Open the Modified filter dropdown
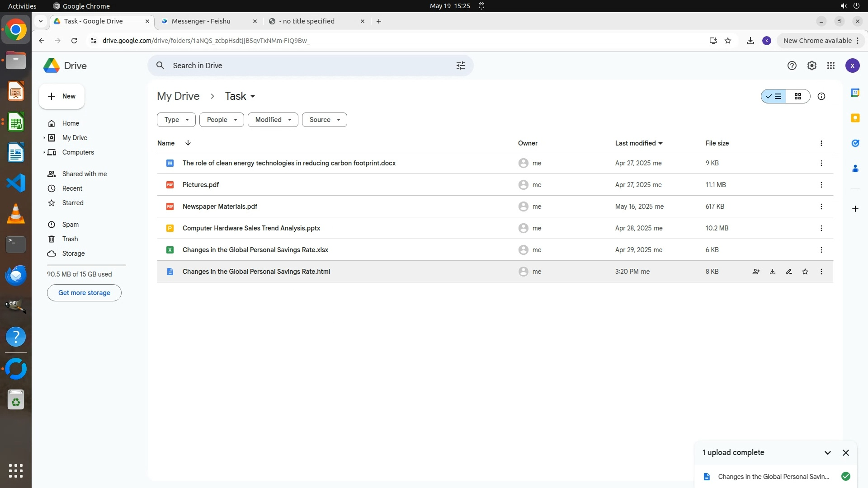Screen dimensions: 868x488 coord(273,120)
